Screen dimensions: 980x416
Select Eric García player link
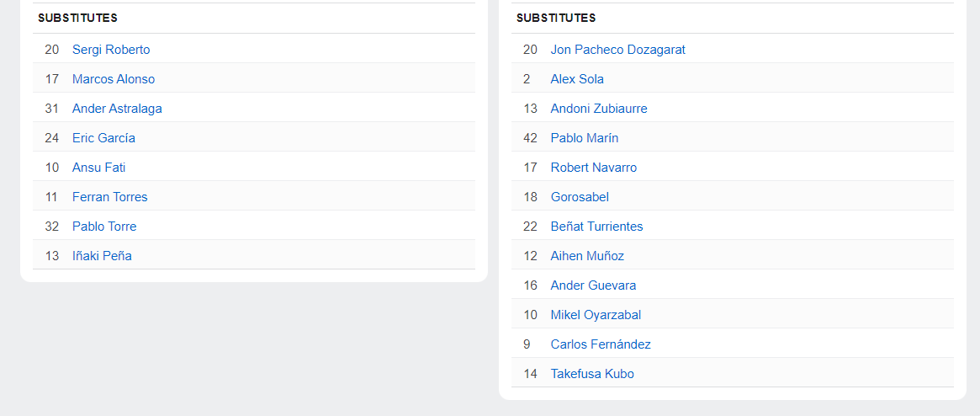(x=103, y=138)
